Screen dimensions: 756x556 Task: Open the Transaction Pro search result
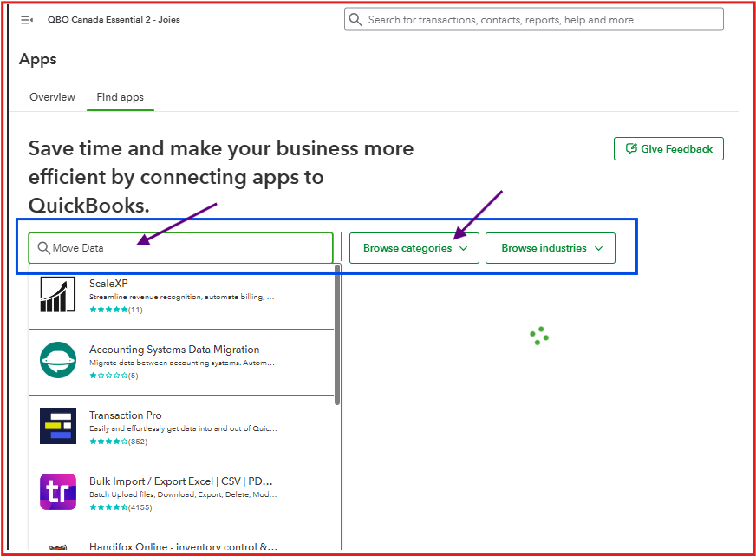click(181, 428)
